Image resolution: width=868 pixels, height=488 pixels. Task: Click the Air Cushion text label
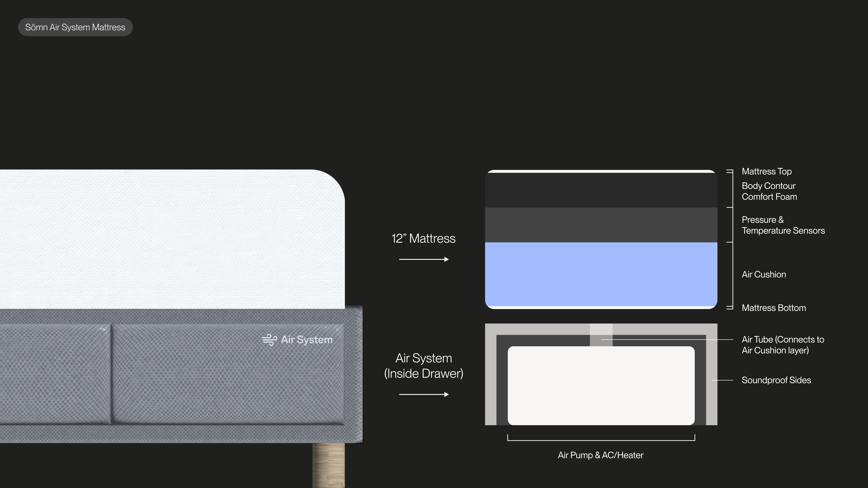click(x=764, y=274)
